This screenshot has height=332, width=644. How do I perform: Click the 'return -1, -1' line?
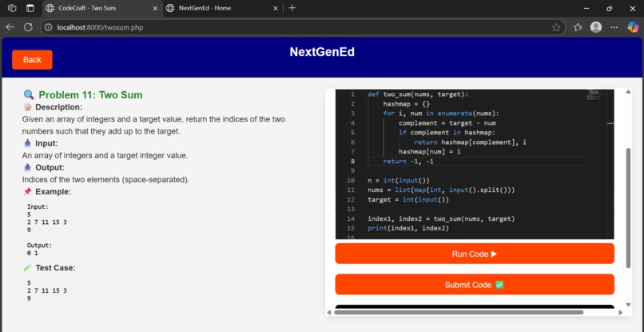point(408,162)
